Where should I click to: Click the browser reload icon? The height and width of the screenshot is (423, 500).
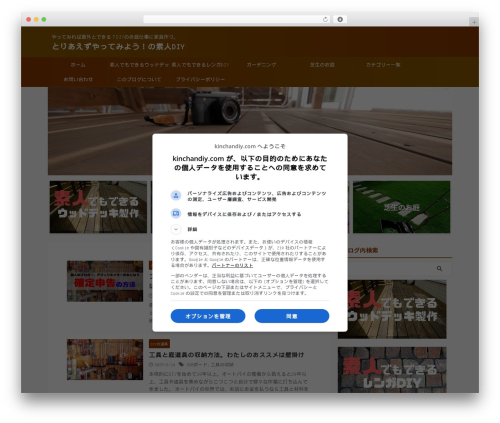[x=325, y=19]
